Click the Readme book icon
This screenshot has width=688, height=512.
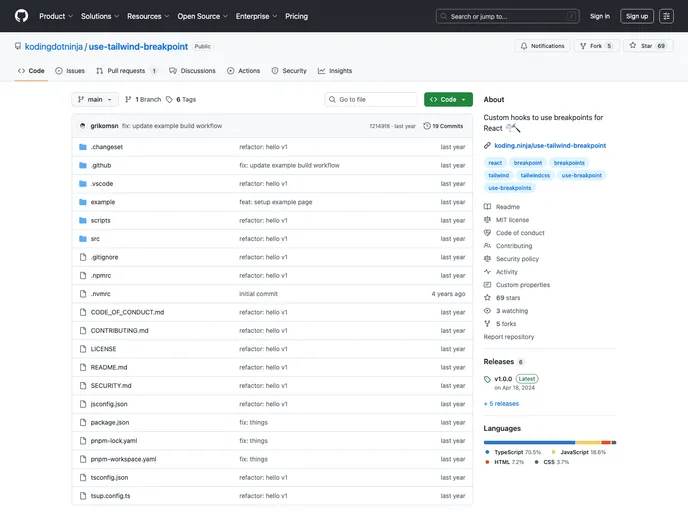487,207
